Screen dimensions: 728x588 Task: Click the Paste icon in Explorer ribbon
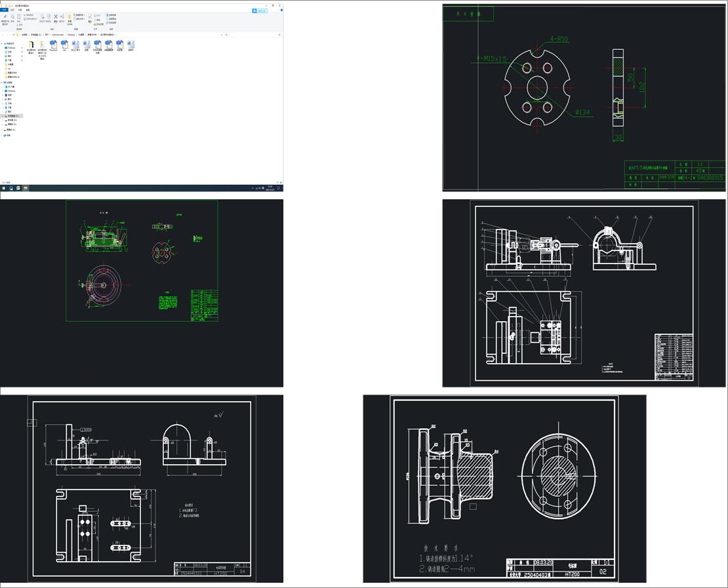[x=18, y=16]
